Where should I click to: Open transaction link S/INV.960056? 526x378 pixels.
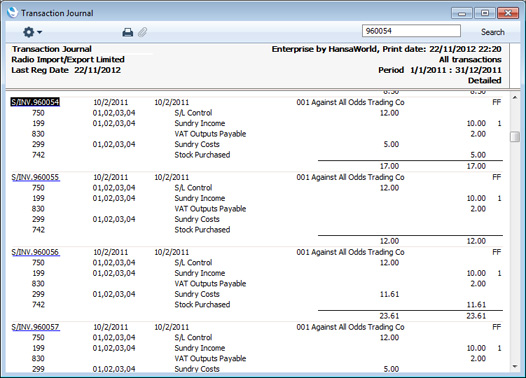[36, 252]
